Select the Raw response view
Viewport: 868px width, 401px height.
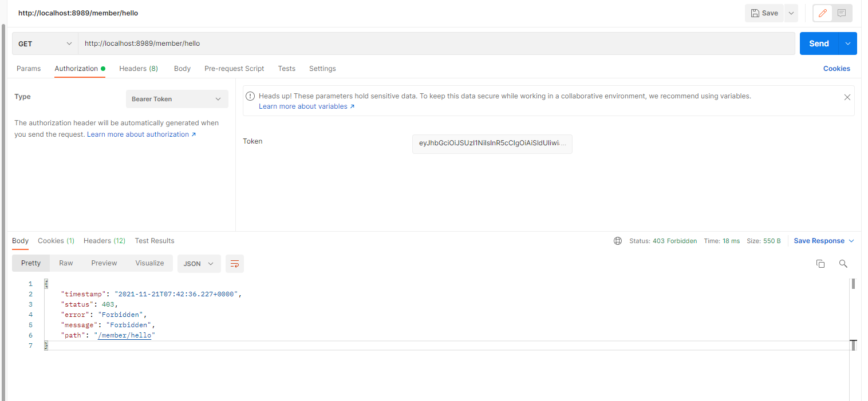(66, 263)
